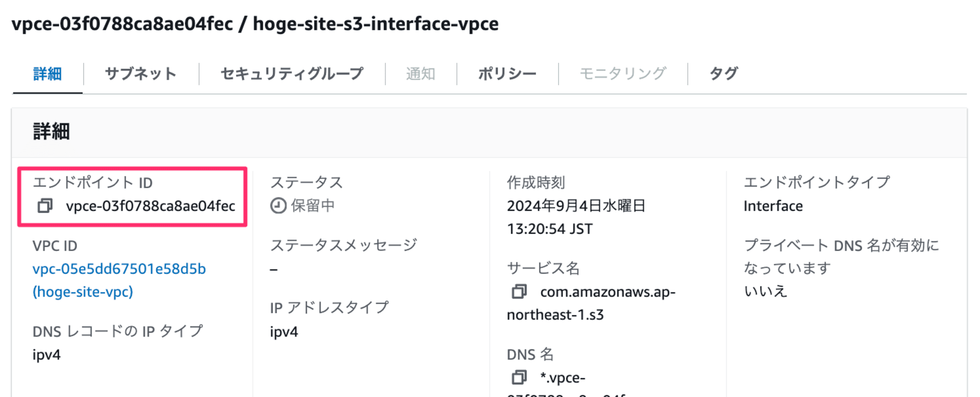Image resolution: width=980 pixels, height=397 pixels.
Task: Click the DNS 名 label
Action: 530,354
